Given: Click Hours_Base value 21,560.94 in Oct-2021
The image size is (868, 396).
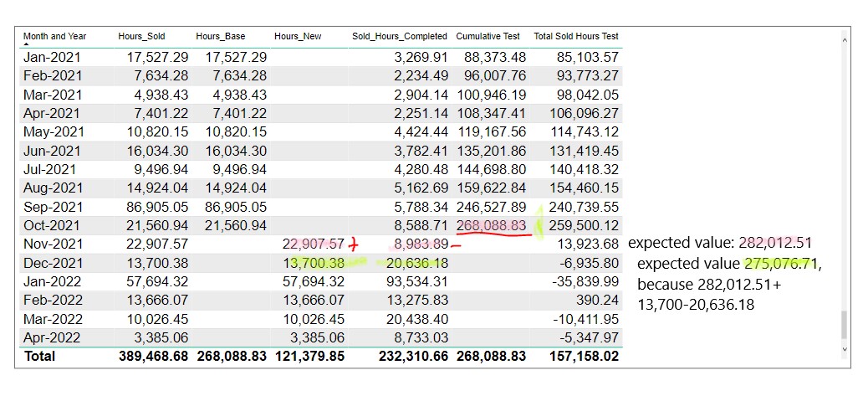Looking at the screenshot, I should click(x=236, y=226).
